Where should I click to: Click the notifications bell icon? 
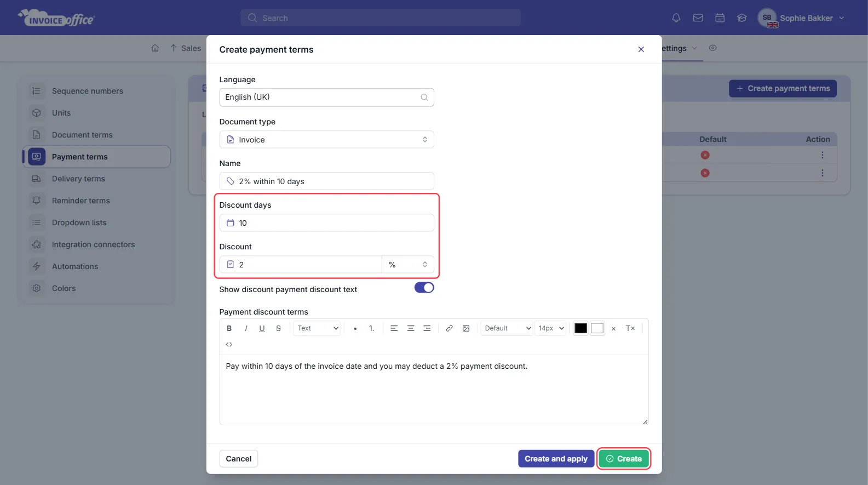(676, 18)
